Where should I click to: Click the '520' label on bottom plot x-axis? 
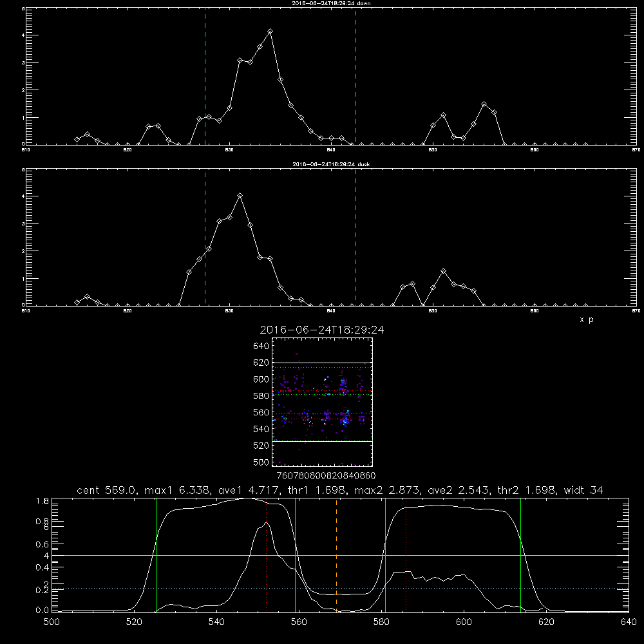[134, 622]
